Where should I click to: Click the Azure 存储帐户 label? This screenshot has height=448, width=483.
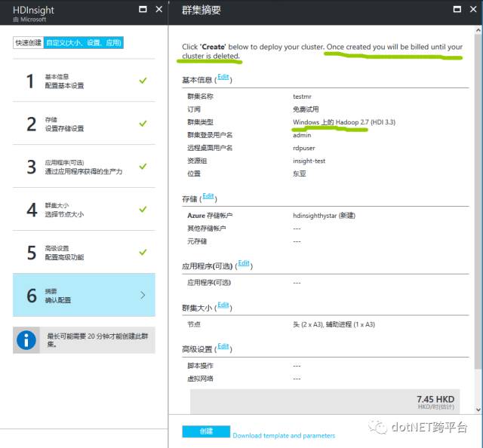click(x=210, y=216)
